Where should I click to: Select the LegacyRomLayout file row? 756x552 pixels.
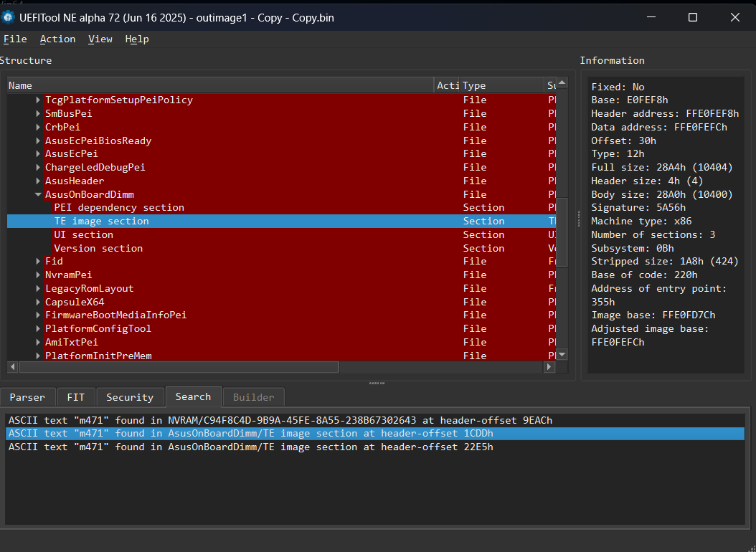pos(282,288)
